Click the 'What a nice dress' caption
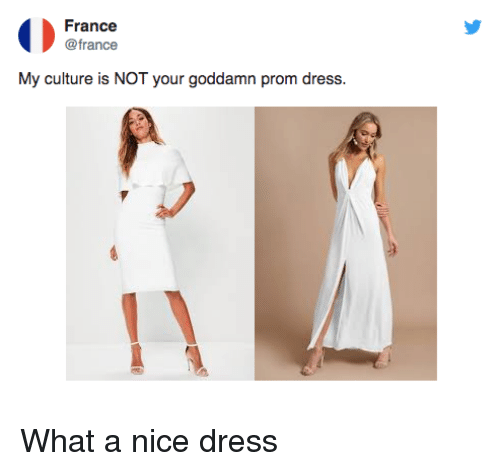500x471 pixels. click(149, 441)
